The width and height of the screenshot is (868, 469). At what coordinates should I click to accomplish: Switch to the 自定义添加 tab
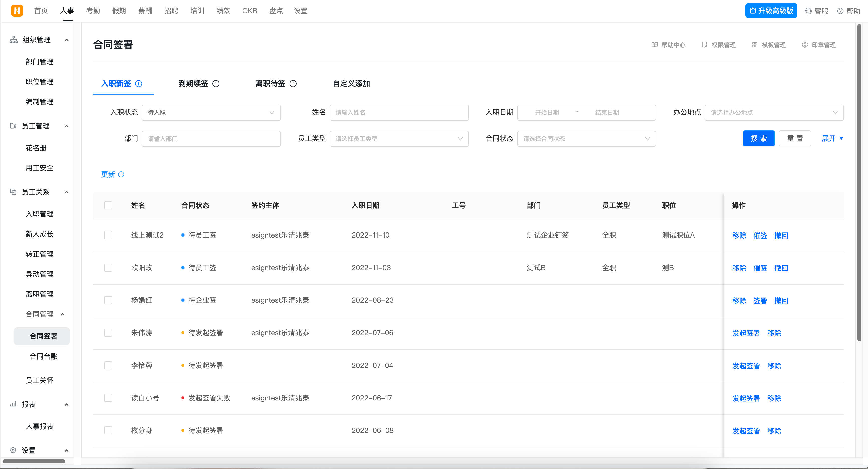click(x=351, y=84)
